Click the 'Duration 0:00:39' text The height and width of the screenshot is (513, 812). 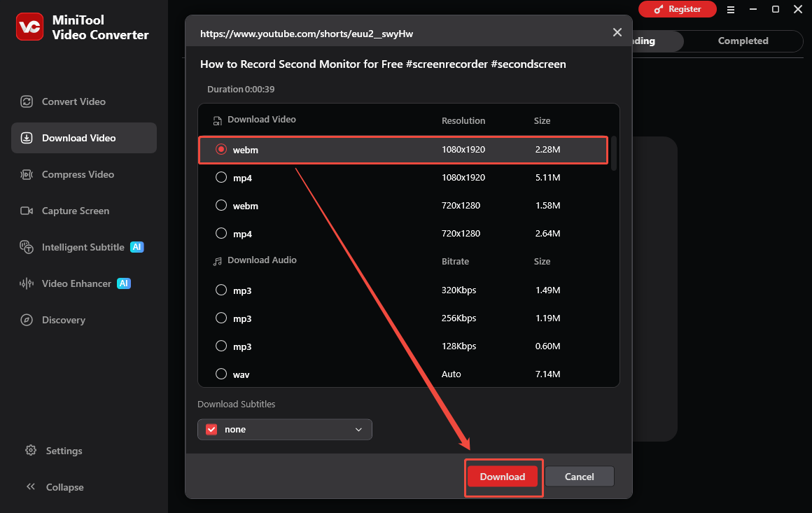point(241,89)
